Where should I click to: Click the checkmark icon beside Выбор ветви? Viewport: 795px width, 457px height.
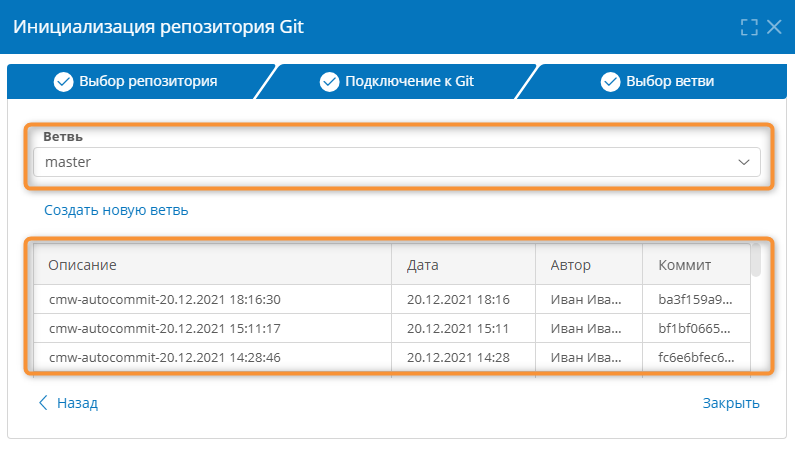point(611,82)
